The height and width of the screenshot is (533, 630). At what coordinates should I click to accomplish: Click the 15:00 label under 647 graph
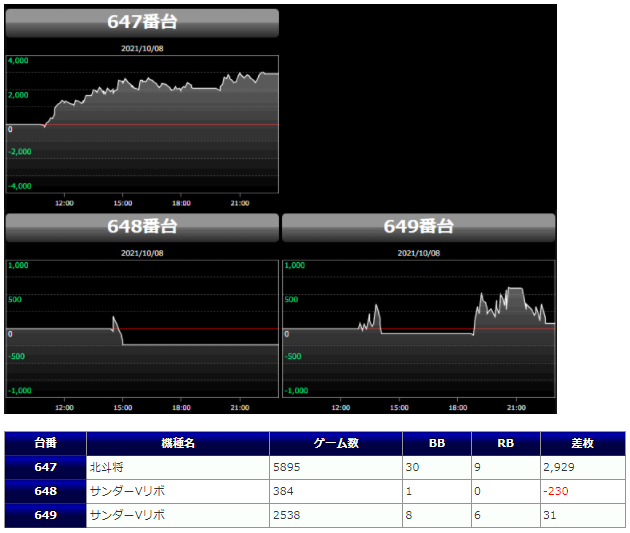123,203
